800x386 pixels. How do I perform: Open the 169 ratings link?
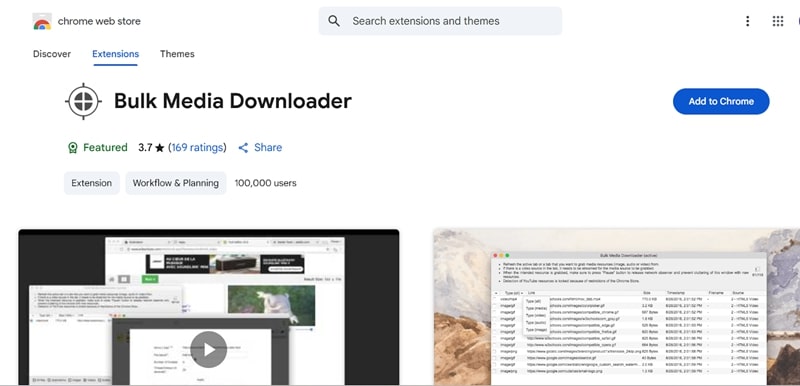pyautogui.click(x=197, y=147)
